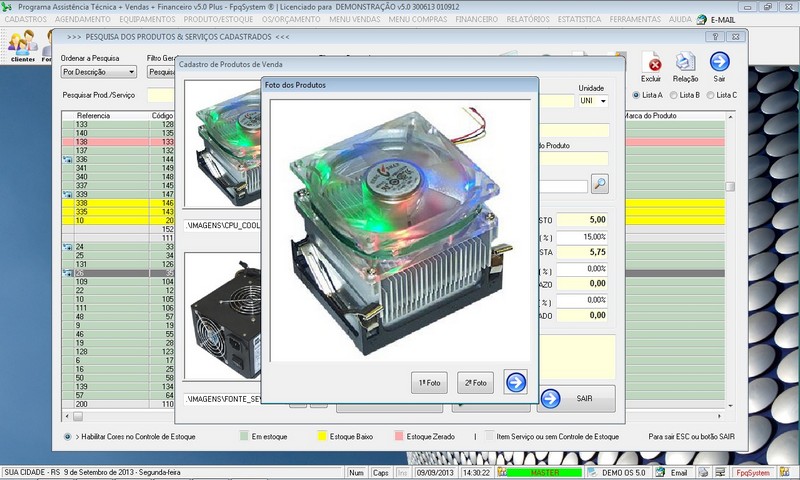Open the PRODUTO/ESTOQUE menu
Viewport: 800px width, 480px height.
click(x=218, y=19)
